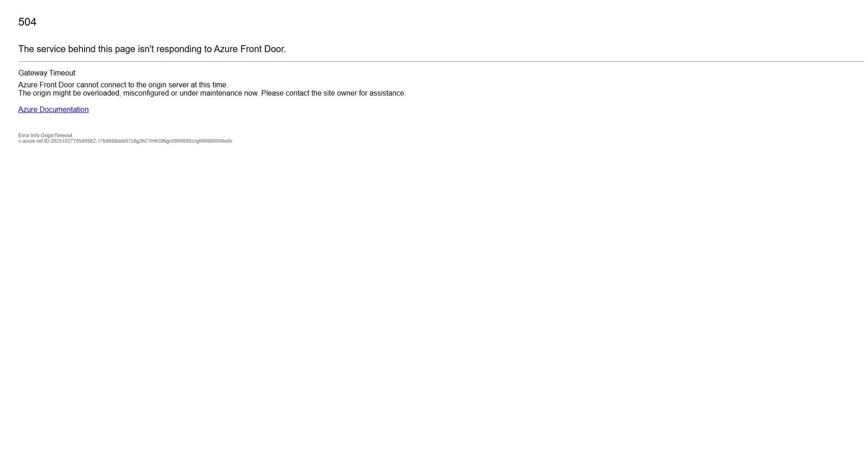868x476 pixels.
Task: Click the Gateway Timeout label
Action: (47, 73)
